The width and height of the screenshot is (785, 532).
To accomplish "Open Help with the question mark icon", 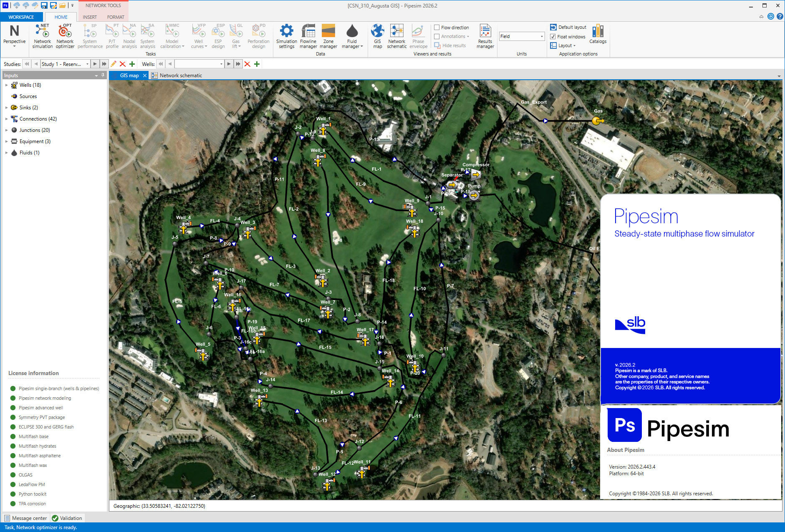I will pos(780,17).
